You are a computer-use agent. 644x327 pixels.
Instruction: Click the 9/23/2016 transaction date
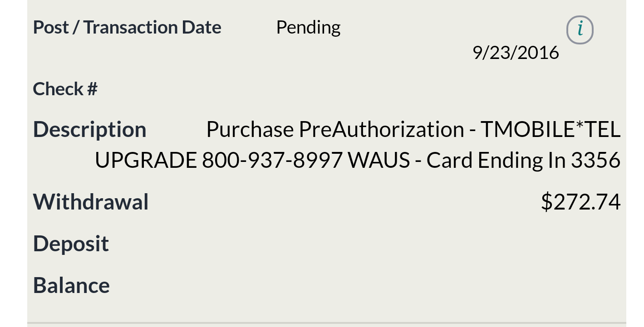516,53
